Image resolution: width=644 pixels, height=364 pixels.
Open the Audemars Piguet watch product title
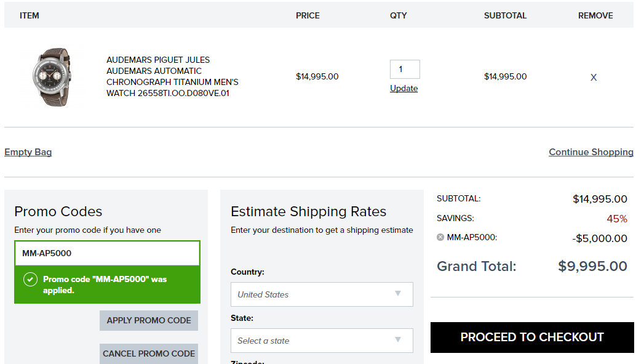(172, 76)
